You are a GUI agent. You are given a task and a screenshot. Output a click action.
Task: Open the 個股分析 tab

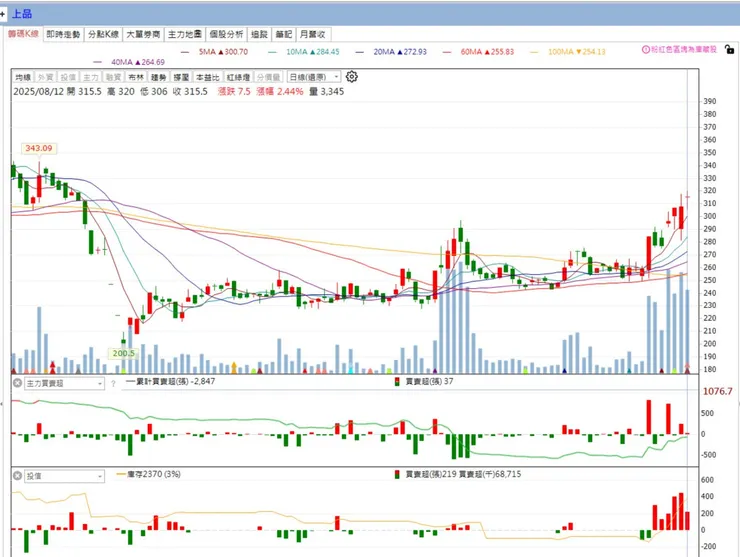tap(226, 34)
